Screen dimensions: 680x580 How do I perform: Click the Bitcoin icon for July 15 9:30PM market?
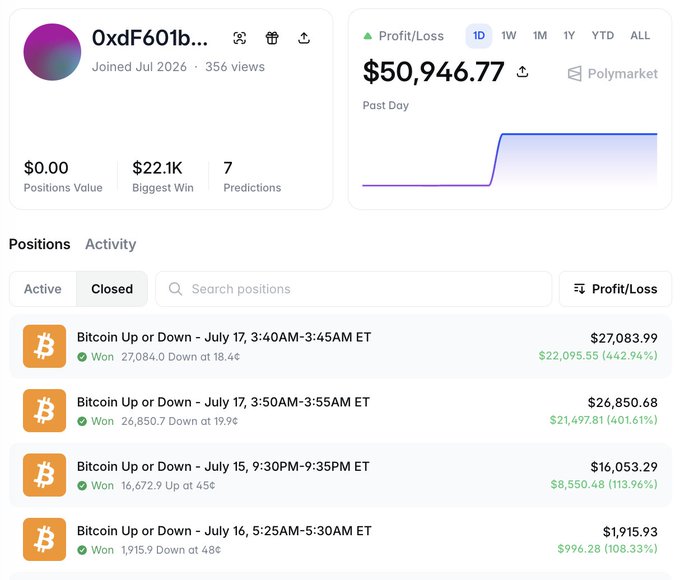click(x=44, y=475)
